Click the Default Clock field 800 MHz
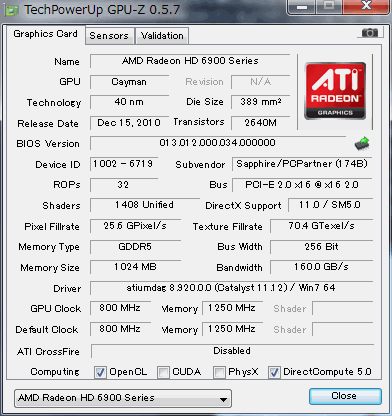 tap(120, 329)
